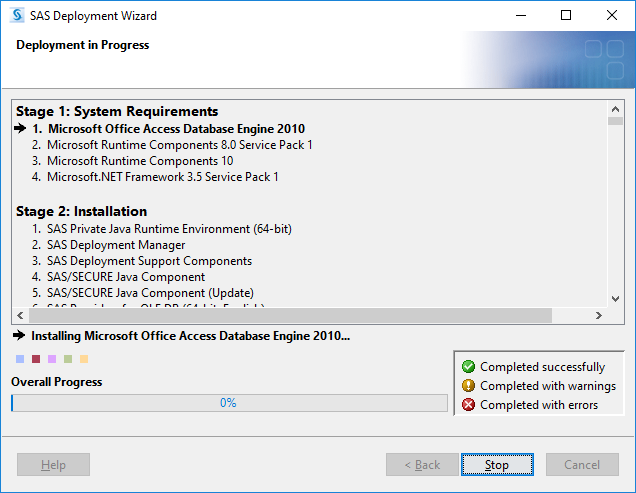Viewport: 636px width, 493px height.
Task: Click the Installing Microsoft Office Access Database Engine status text
Action: (191, 336)
